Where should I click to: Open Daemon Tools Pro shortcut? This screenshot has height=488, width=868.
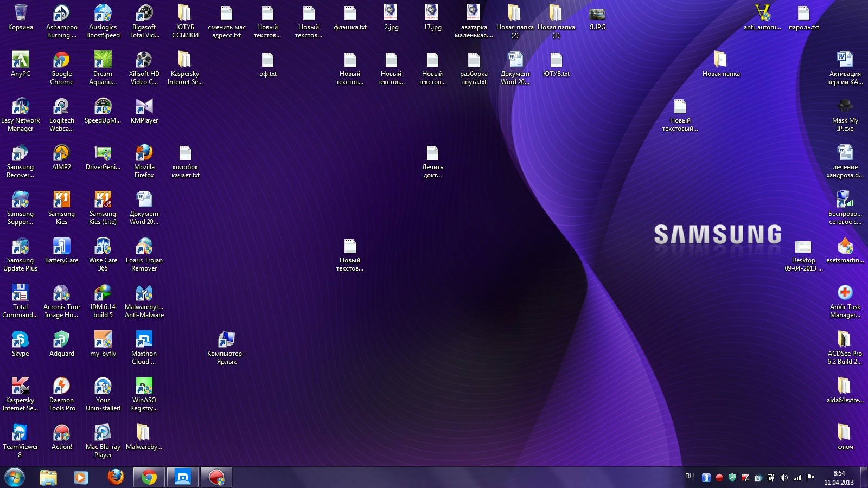[62, 394]
